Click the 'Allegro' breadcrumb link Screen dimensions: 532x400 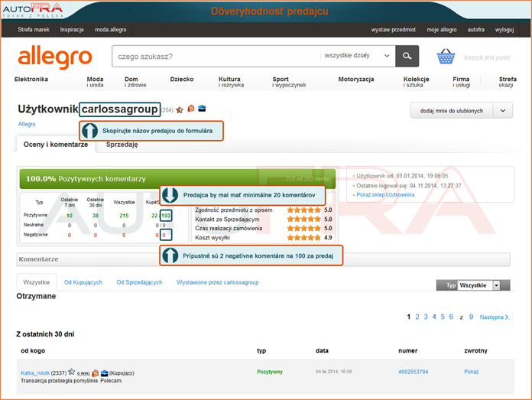click(27, 124)
